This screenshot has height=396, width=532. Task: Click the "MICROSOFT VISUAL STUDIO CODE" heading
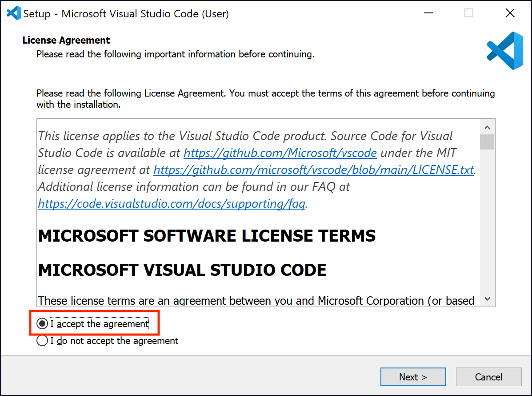coord(182,270)
